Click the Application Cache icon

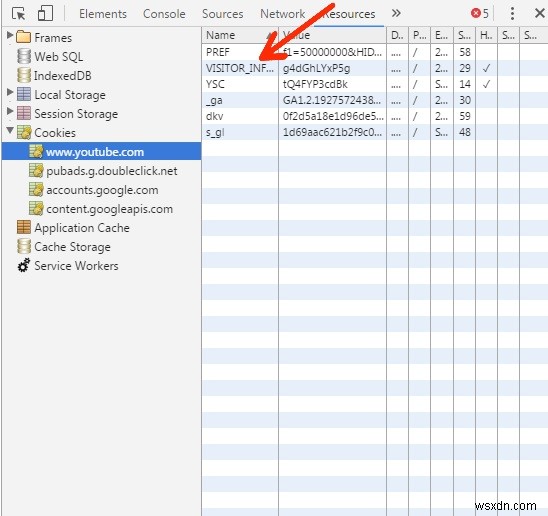24,227
